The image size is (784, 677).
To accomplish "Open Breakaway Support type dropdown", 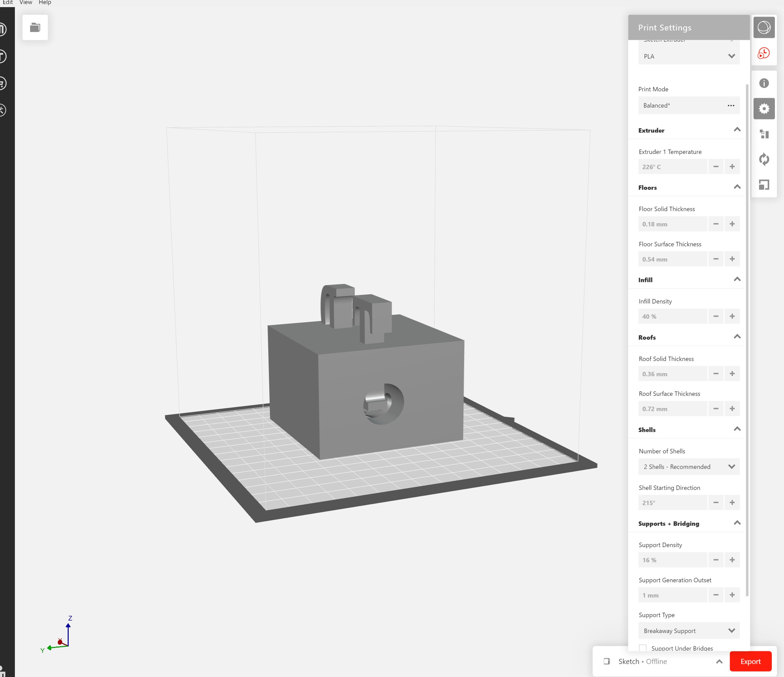I will click(688, 631).
